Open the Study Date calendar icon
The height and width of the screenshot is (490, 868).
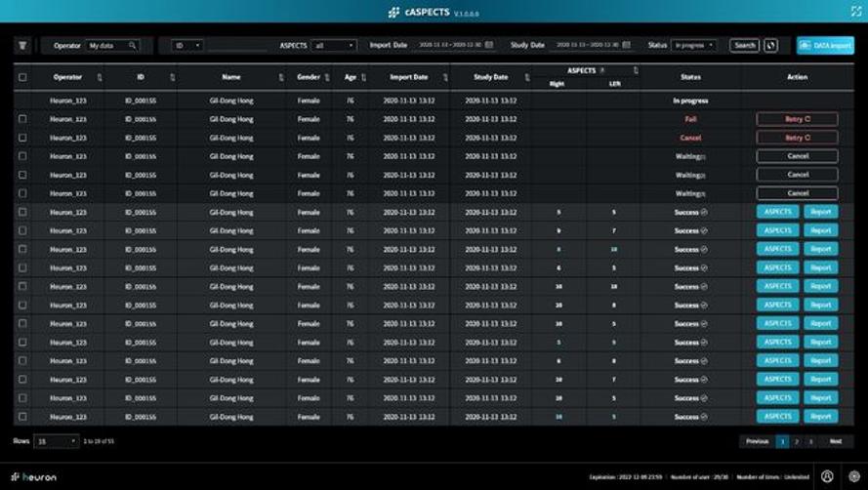(x=627, y=45)
